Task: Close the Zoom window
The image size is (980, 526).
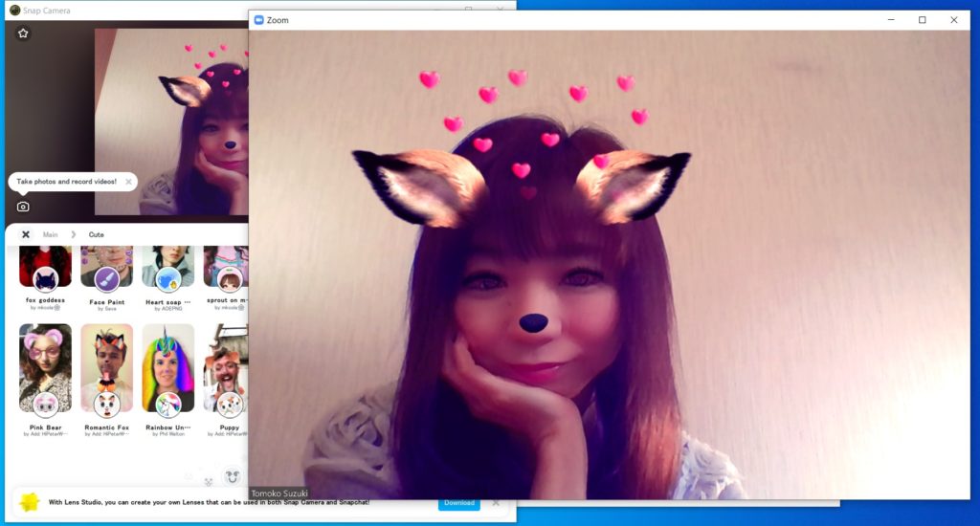Action: [954, 20]
